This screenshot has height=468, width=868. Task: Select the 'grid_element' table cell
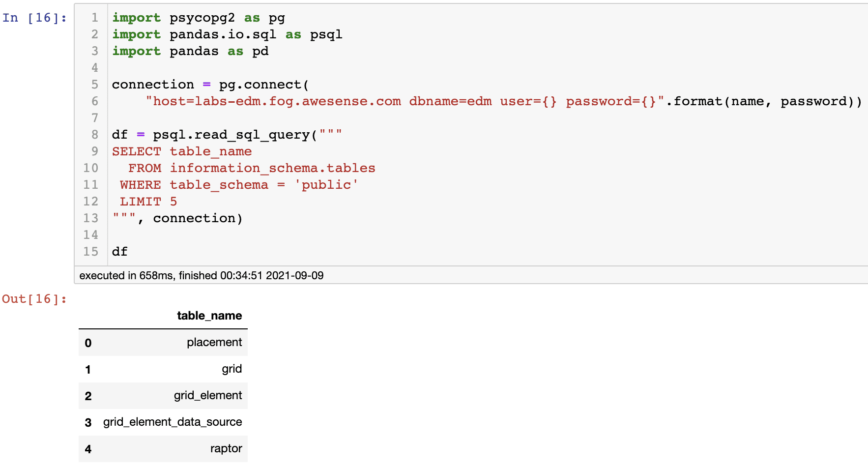point(208,395)
